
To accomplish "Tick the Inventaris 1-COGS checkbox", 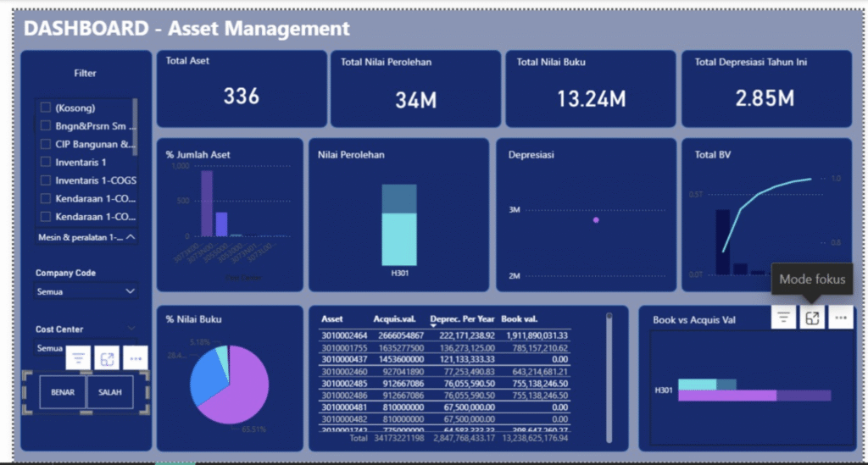I will point(45,180).
